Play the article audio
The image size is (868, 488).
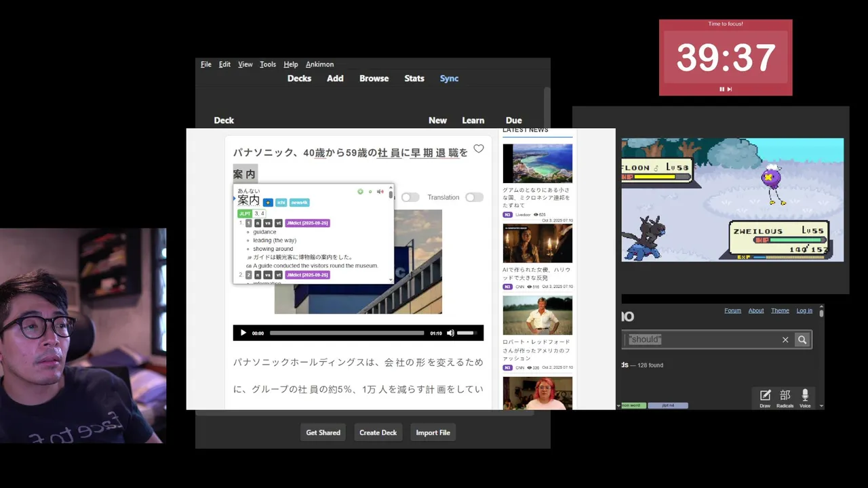pos(243,333)
